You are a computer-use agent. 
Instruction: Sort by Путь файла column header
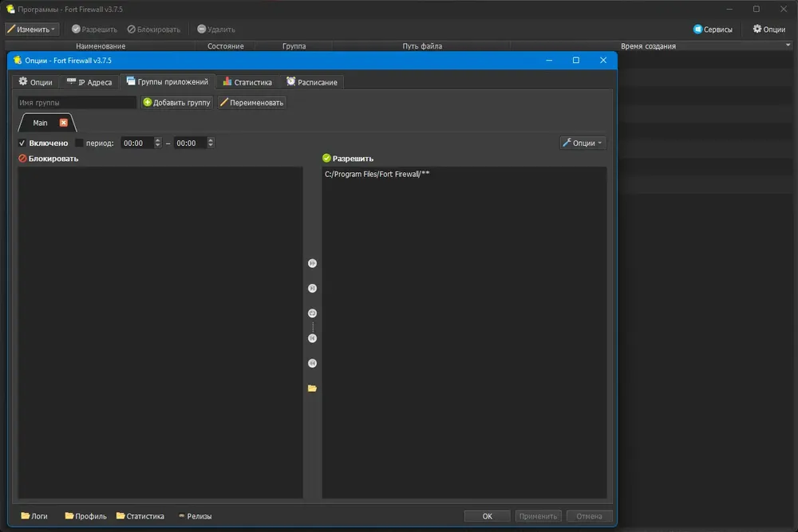[x=422, y=45]
